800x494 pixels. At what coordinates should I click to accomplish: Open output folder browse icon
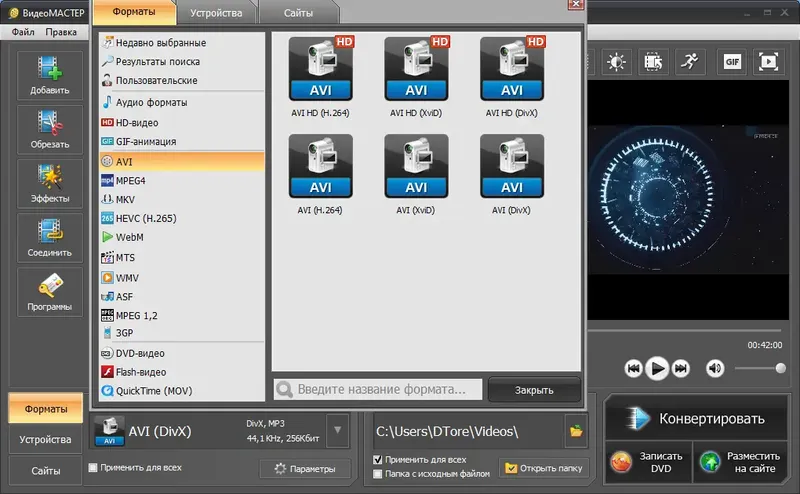(576, 431)
